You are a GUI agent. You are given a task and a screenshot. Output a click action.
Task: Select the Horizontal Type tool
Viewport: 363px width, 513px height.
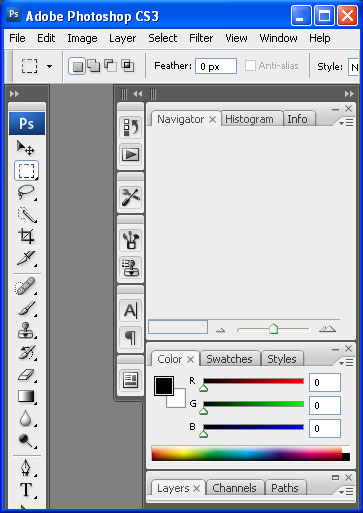pyautogui.click(x=26, y=490)
